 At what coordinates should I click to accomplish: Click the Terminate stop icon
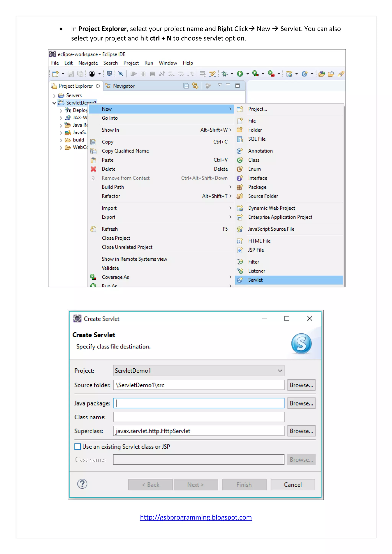[x=153, y=74]
